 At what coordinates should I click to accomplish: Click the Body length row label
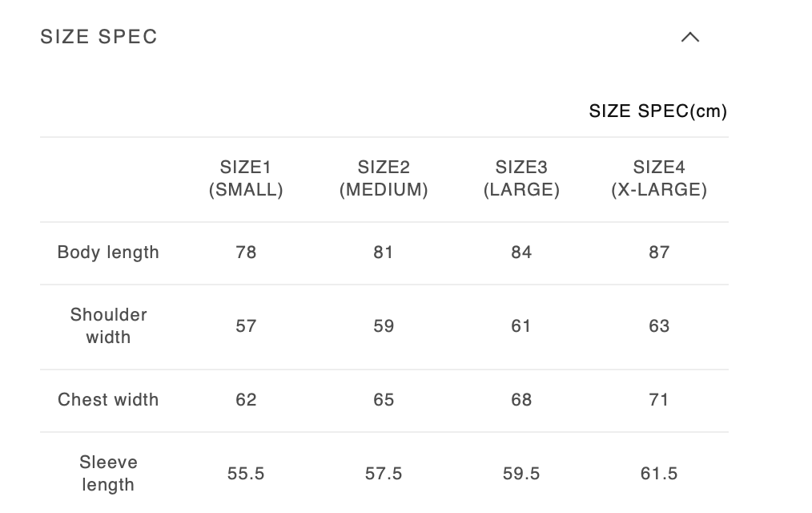pyautogui.click(x=108, y=252)
